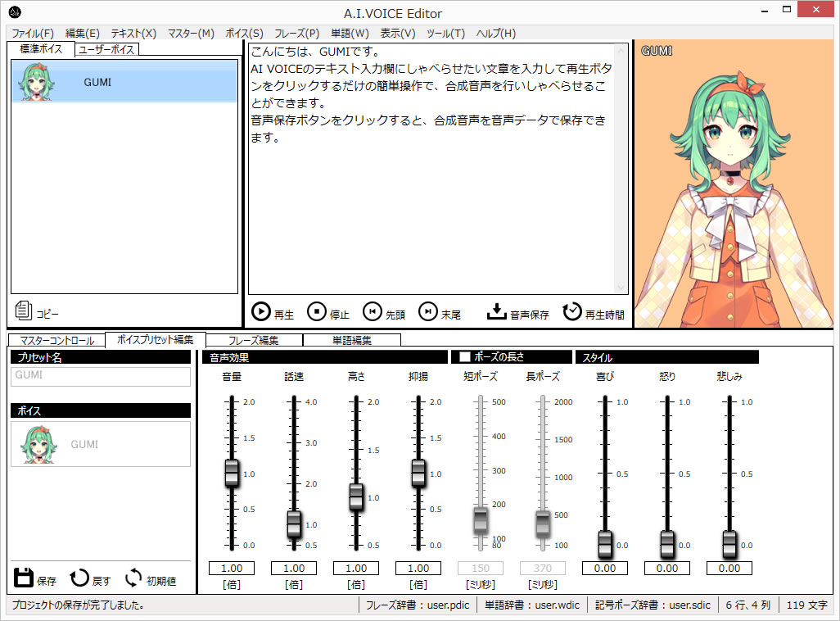Click the 音量 value field
Image resolution: width=840 pixels, height=621 pixels.
[x=232, y=568]
